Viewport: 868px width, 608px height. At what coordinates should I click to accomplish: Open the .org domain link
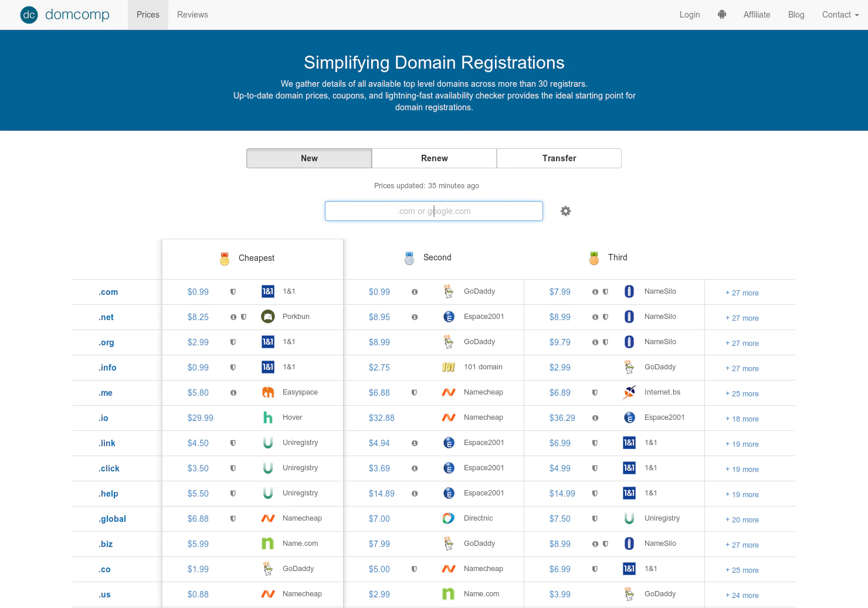(106, 342)
